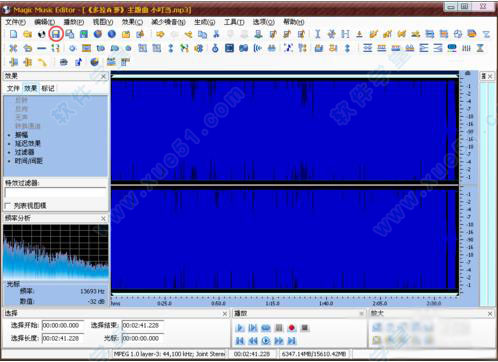Toggle the loop playback icon
Screen dimensions: 498x362
coord(266,328)
